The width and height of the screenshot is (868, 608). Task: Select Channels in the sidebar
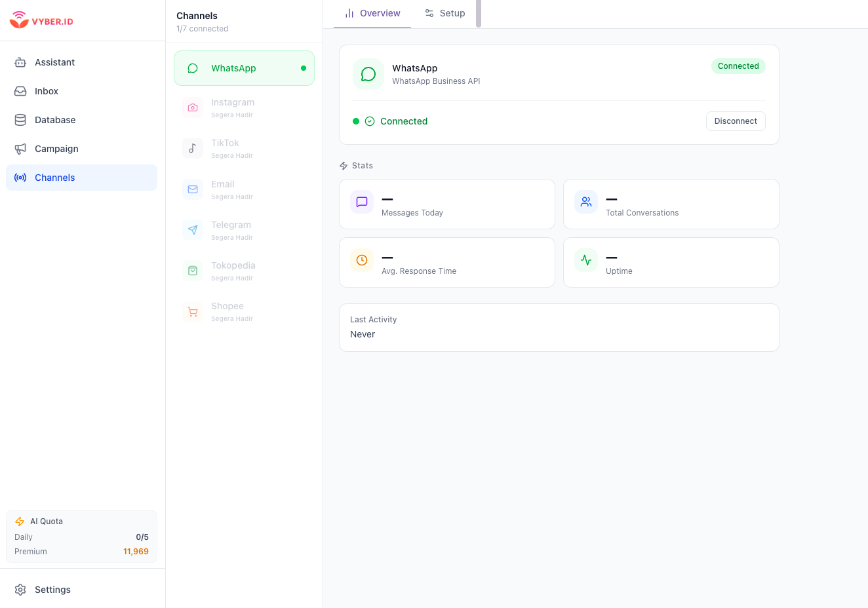pos(81,178)
